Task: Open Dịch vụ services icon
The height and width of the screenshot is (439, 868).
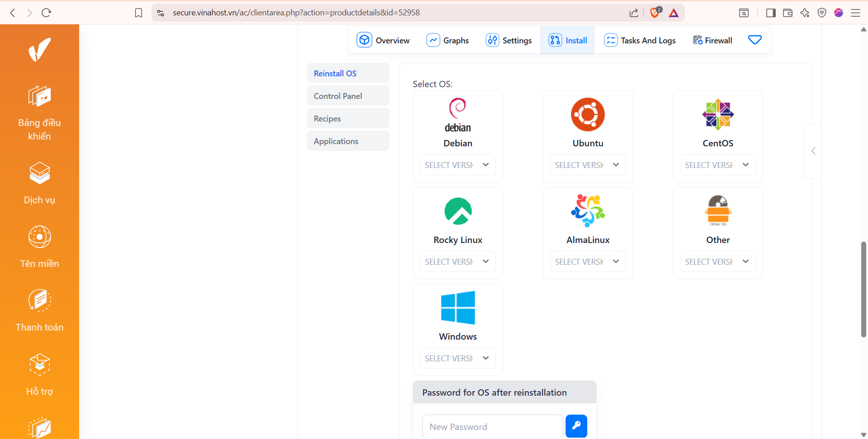Action: (39, 173)
